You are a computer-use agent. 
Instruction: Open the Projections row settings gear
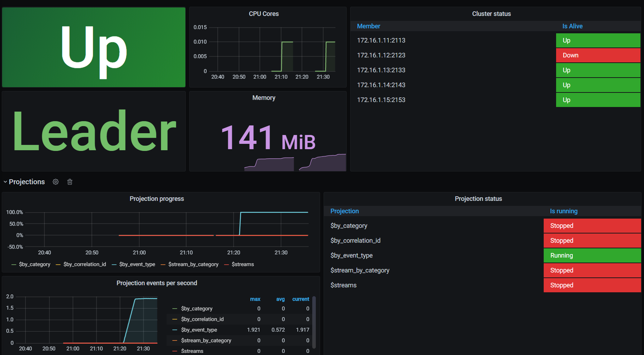pos(55,182)
